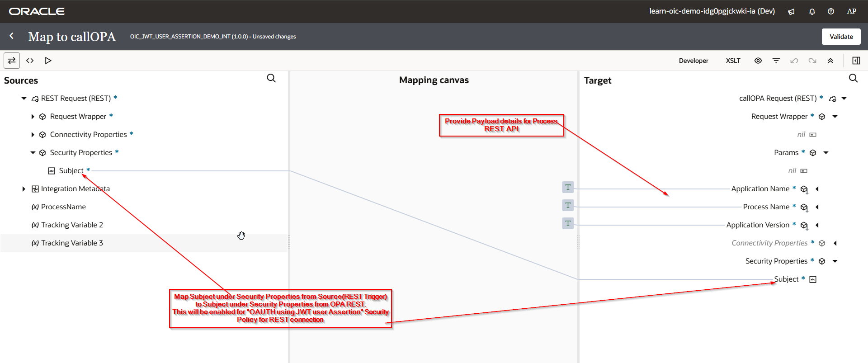Click the notifications bell icon
This screenshot has width=868, height=363.
tap(812, 12)
